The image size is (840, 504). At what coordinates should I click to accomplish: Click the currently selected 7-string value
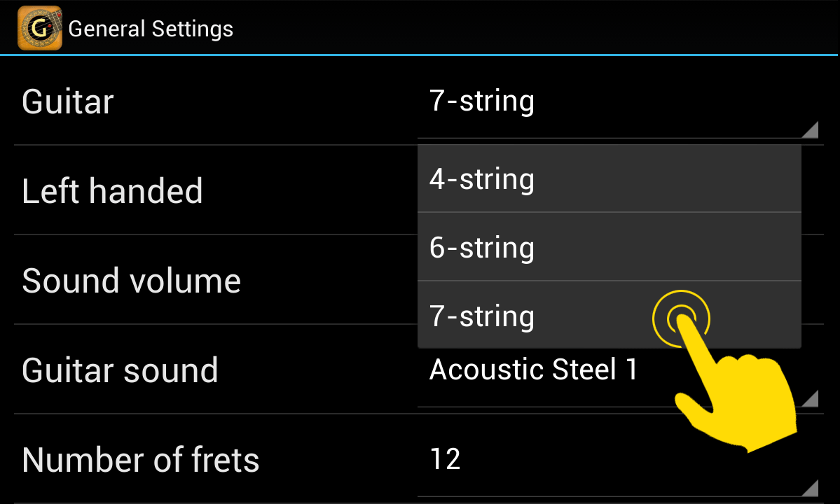tap(482, 101)
